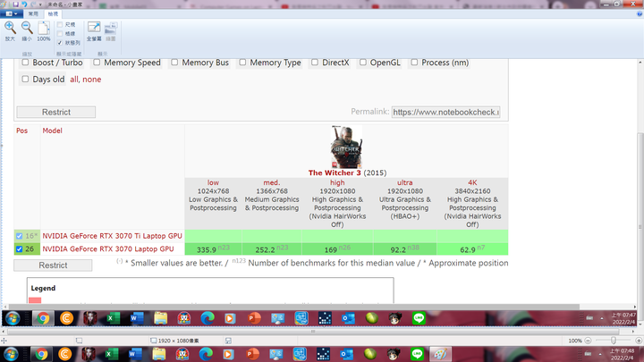
Task: Click the Redo arrow in quick access toolbar
Action: (33, 4)
